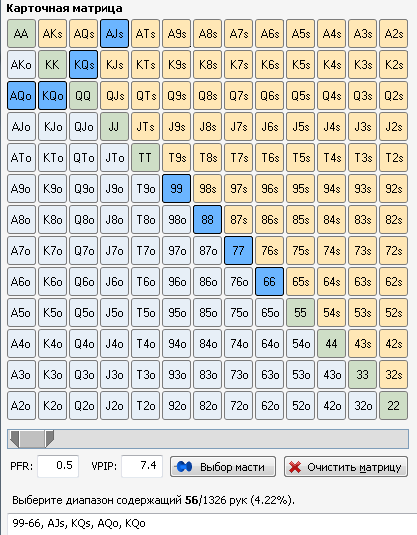Click the VPIP value field
Screen dimensions: 417x535
point(142,466)
